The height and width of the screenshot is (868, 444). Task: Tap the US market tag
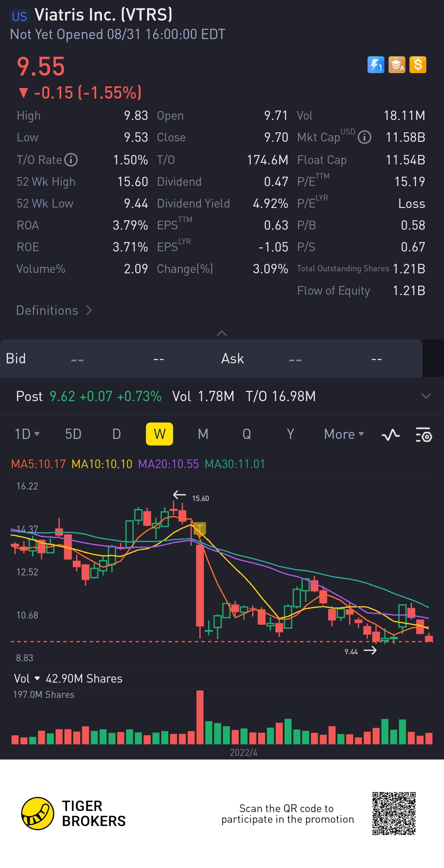[x=19, y=16]
